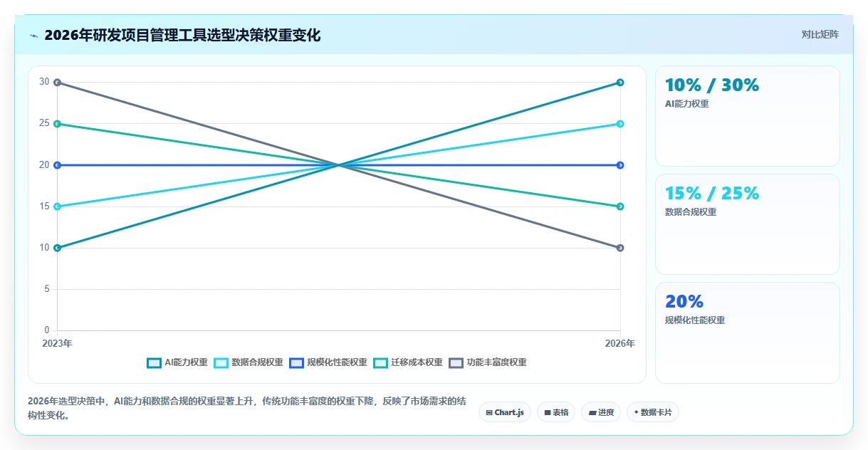This screenshot has height=450, width=868.
Task: Hide the 数据合规权重 series via legend label
Action: pos(257,362)
